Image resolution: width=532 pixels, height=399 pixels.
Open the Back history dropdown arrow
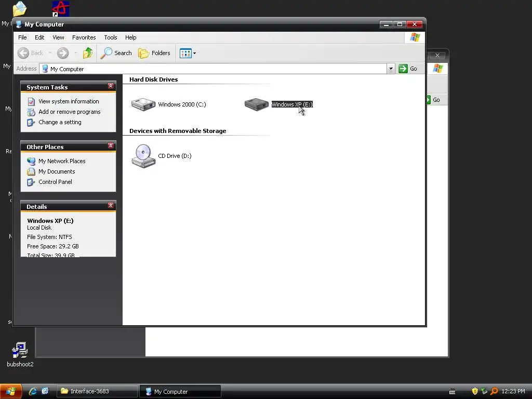pos(50,53)
